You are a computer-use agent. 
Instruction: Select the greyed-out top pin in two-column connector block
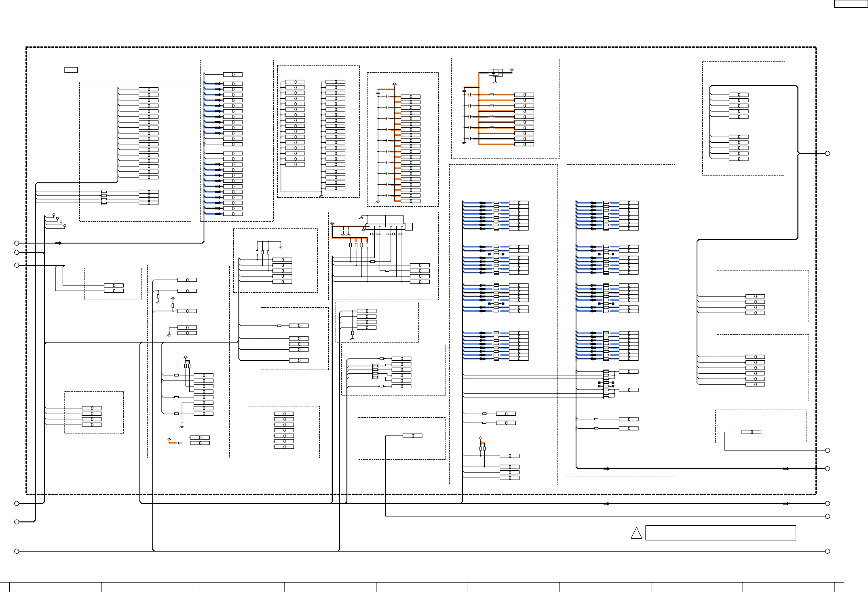tap(295, 82)
